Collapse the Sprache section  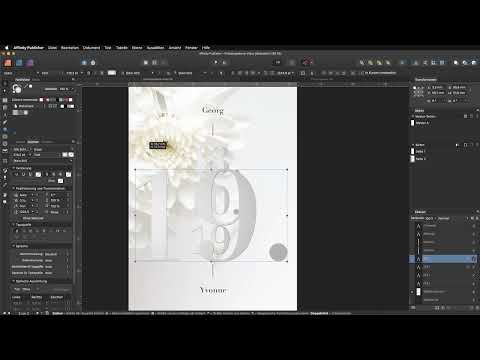point(14,246)
